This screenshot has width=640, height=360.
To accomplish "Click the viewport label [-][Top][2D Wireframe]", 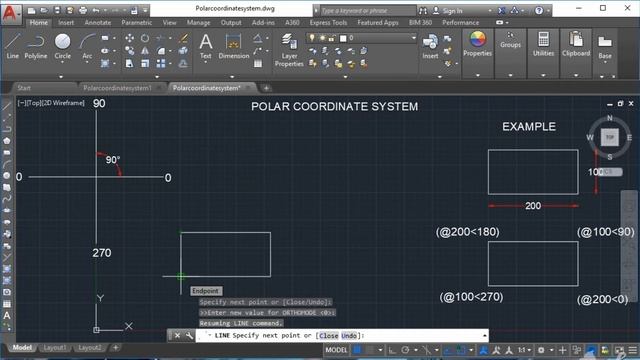I will point(51,103).
